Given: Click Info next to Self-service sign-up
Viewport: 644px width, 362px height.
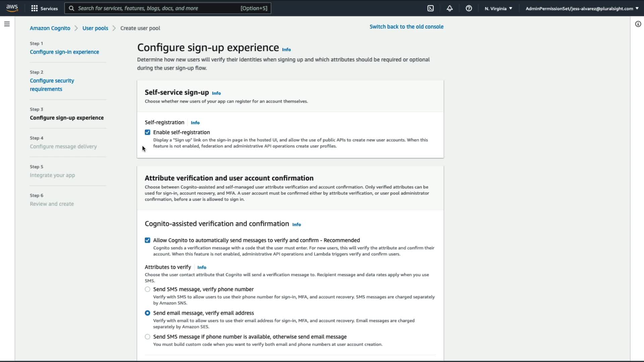Looking at the screenshot, I should [216, 93].
